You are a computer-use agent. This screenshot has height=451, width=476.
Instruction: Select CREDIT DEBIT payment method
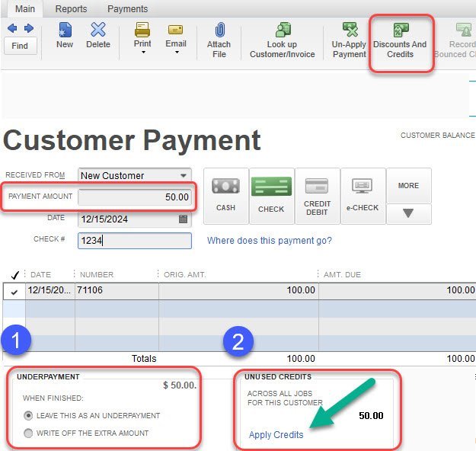click(x=317, y=196)
